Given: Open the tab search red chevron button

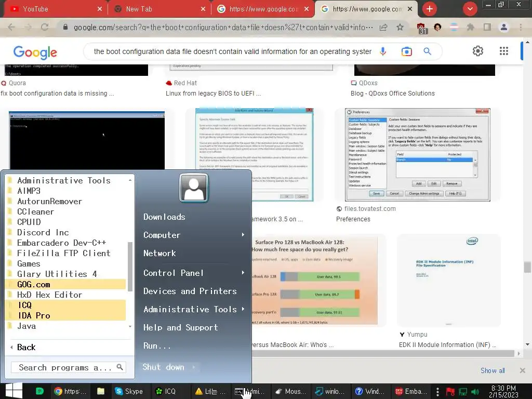Looking at the screenshot, I should pyautogui.click(x=470, y=9).
